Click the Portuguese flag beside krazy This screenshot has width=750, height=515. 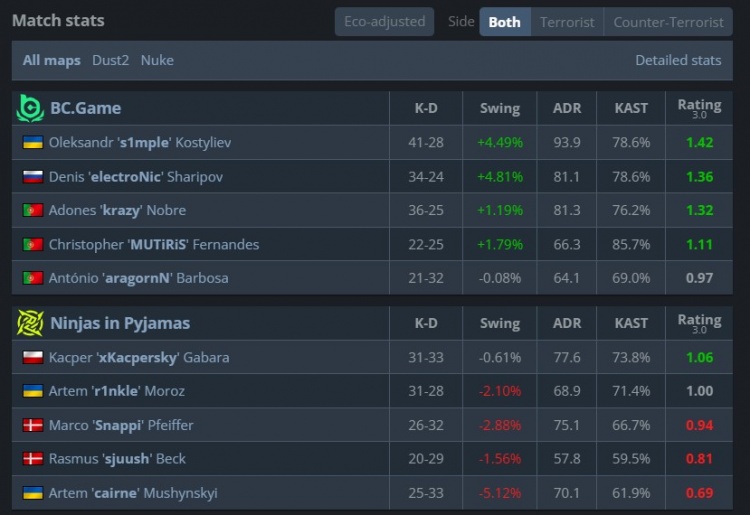pyautogui.click(x=32, y=211)
